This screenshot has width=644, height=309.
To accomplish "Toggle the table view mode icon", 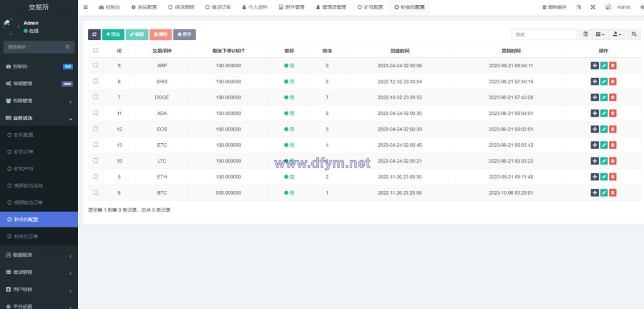I will point(586,35).
